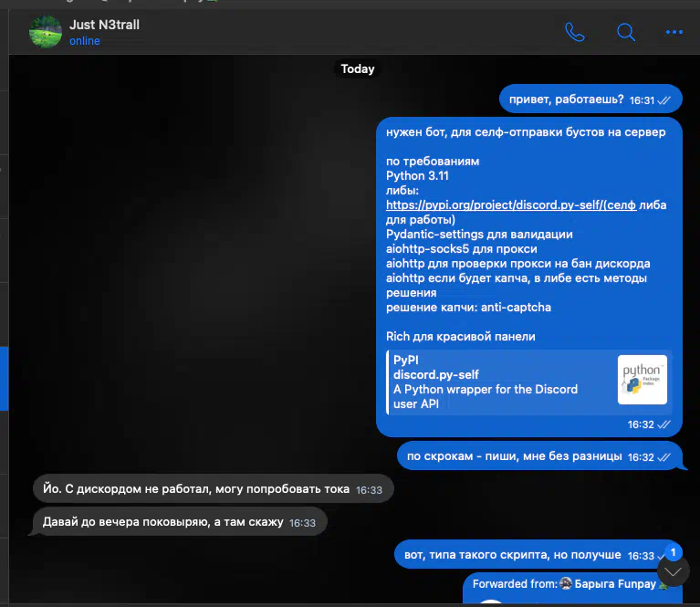700x607 pixels.
Task: Click the preview title 'discord.py-self'
Action: pyautogui.click(x=436, y=375)
